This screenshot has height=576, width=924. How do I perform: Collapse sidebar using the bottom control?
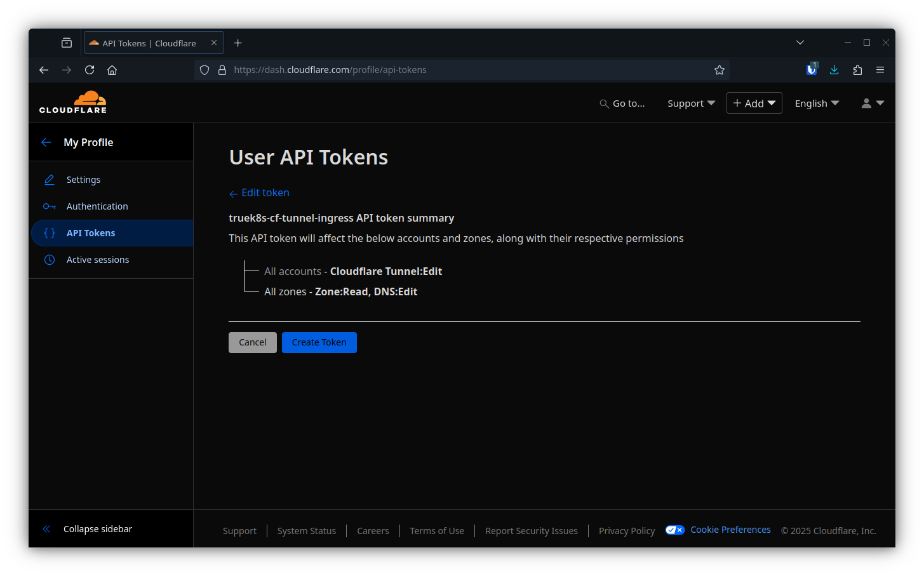tap(97, 529)
